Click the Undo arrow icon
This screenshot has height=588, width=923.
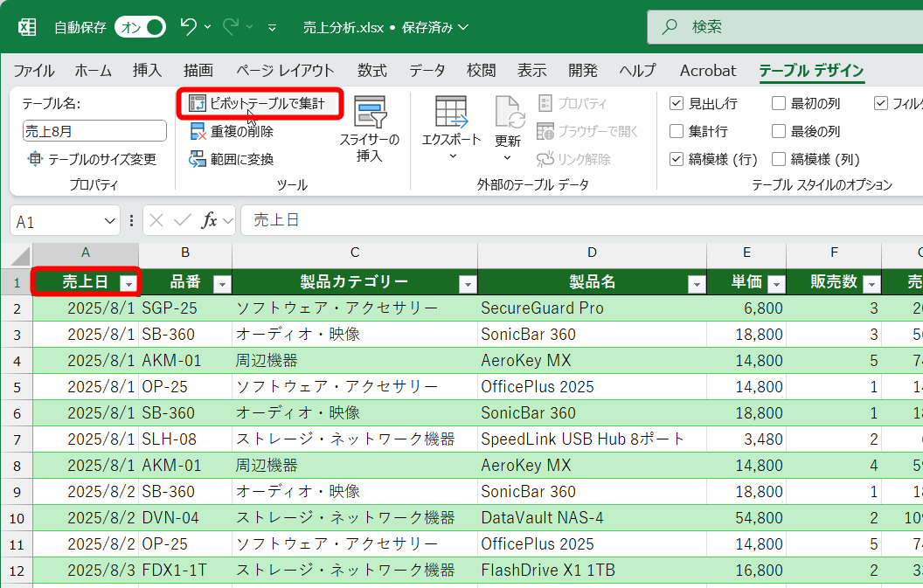click(x=188, y=26)
